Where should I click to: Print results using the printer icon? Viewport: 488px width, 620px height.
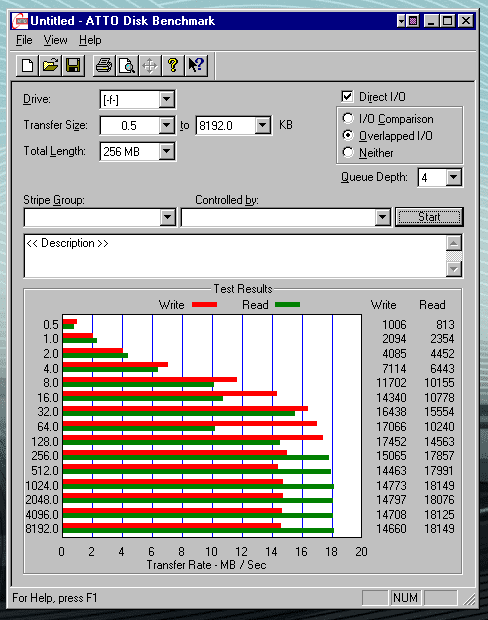(104, 65)
